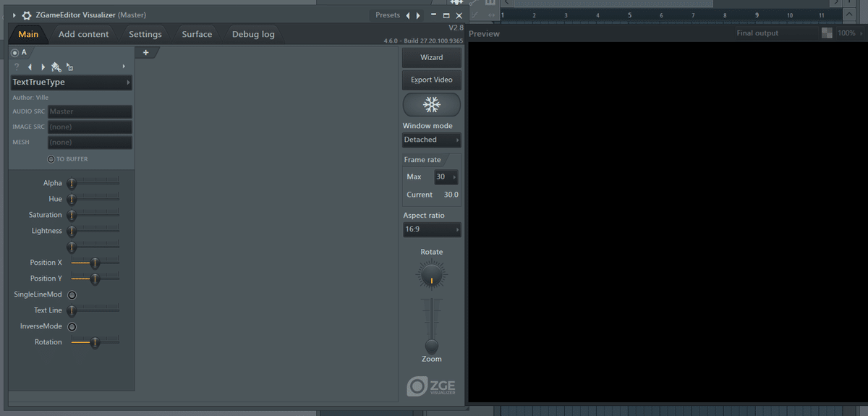This screenshot has height=416, width=868.
Task: Go to next effect with right arrow
Action: click(43, 67)
